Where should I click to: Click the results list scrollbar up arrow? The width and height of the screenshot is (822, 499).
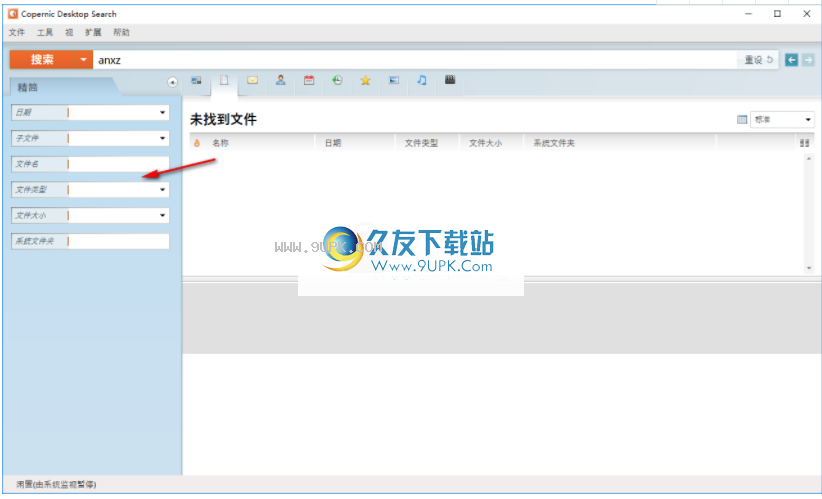[809, 158]
